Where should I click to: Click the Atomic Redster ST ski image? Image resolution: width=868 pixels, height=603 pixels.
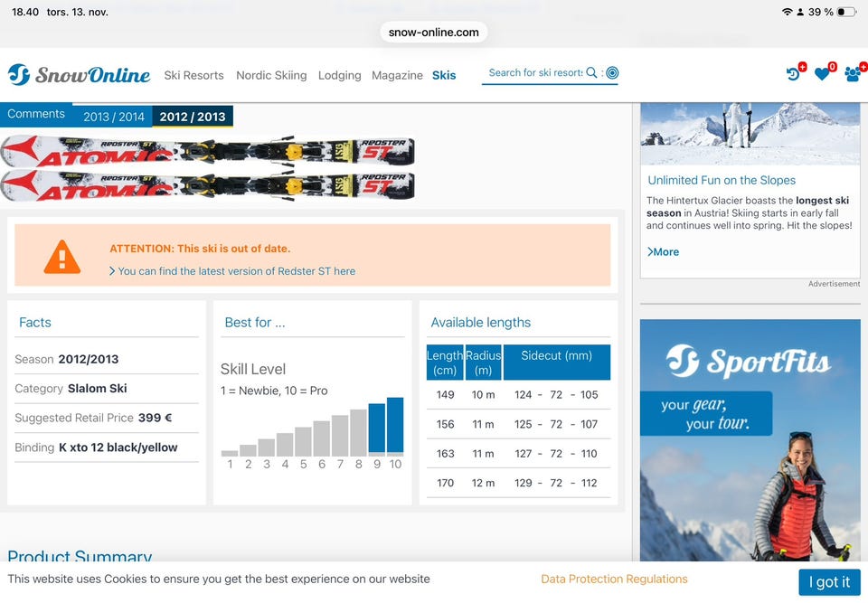coord(208,168)
